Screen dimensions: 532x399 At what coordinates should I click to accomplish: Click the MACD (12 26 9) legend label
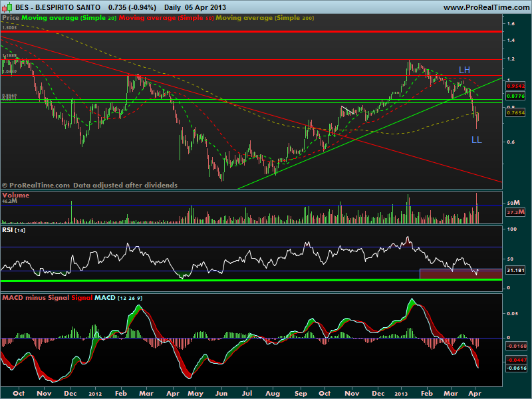118,298
